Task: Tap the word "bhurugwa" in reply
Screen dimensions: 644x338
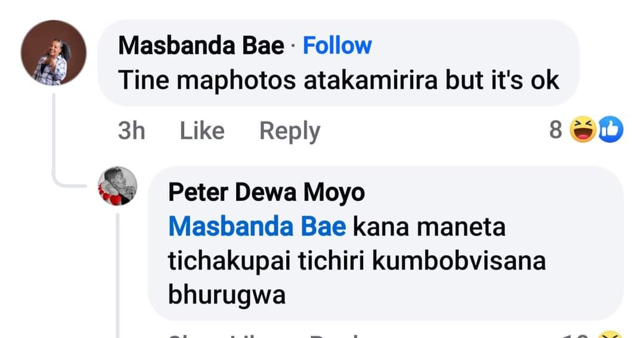Action: tap(227, 296)
